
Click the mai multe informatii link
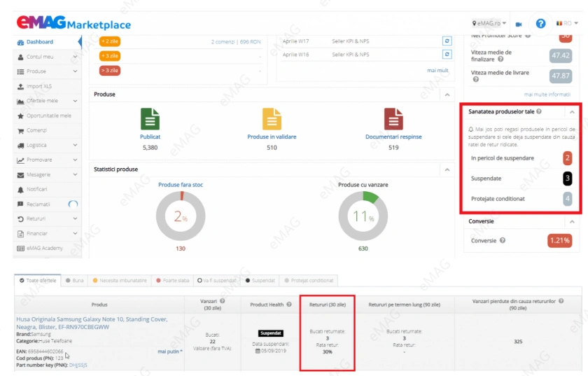(x=547, y=94)
